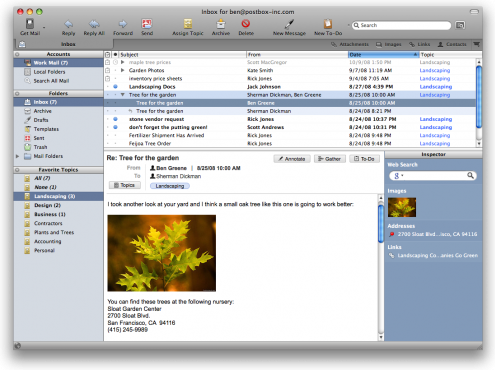Open the Images tab
The height and width of the screenshot is (370, 495).
(x=389, y=44)
